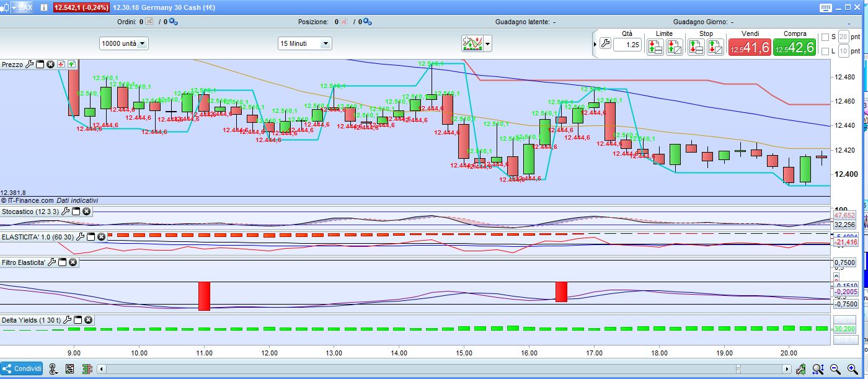Open trading panel wrench settings

tap(606, 44)
